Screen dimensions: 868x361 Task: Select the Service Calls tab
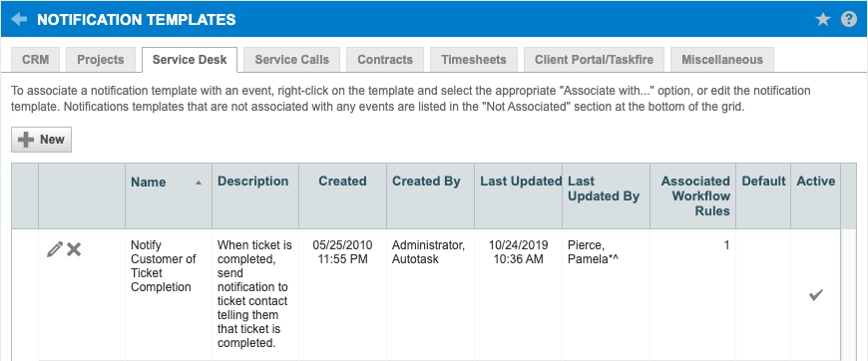(x=291, y=60)
